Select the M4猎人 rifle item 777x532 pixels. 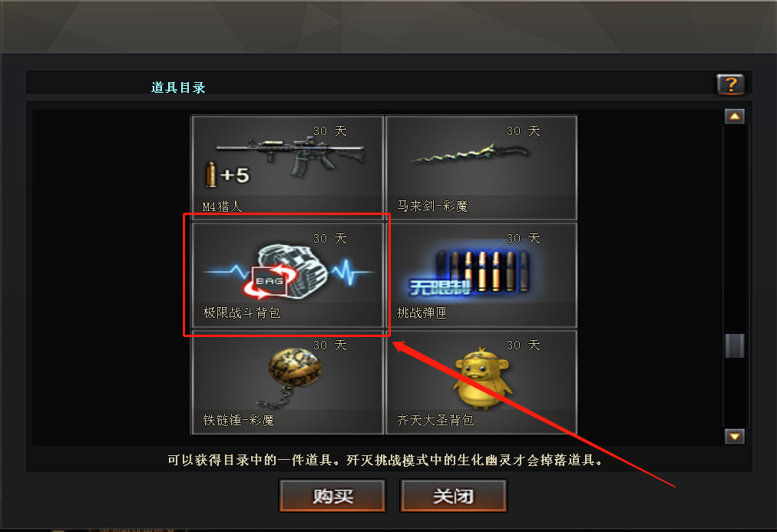pos(287,167)
